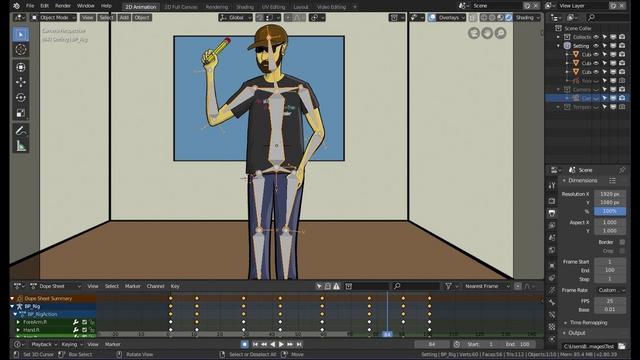Switch to the Rendering workspace tab
Screen dimensions: 640x360
pos(217,7)
